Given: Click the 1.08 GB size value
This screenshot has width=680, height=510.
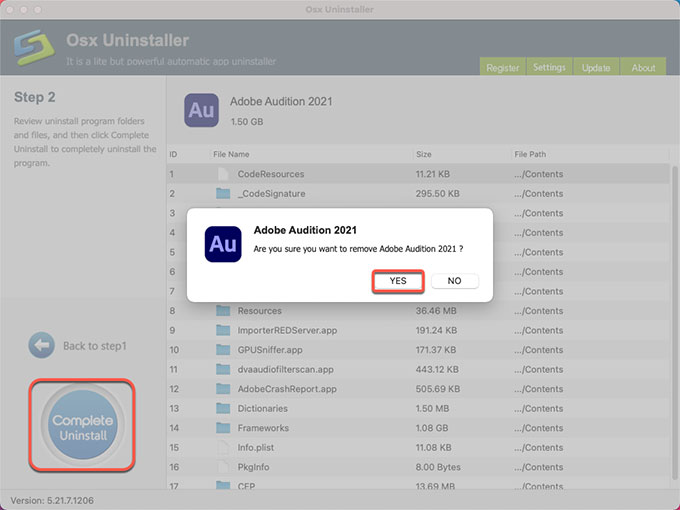Looking at the screenshot, I should point(432,428).
